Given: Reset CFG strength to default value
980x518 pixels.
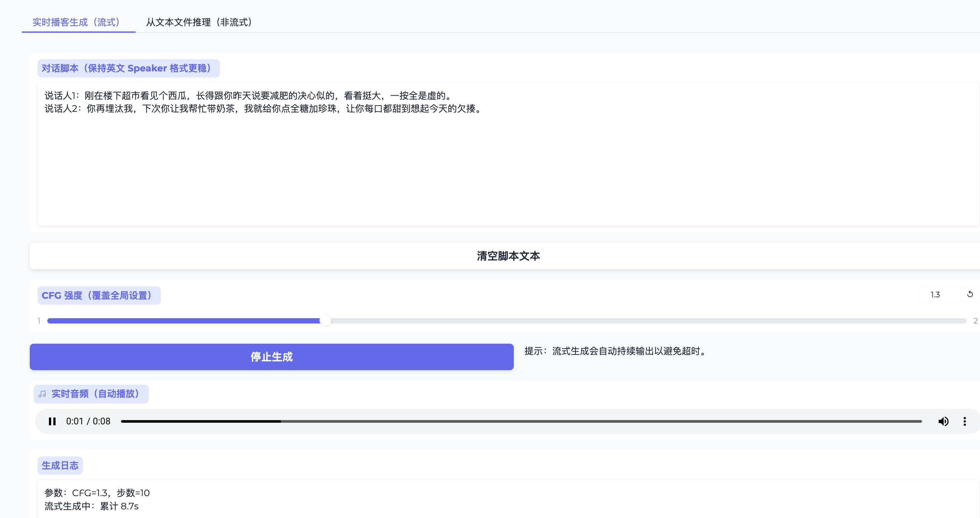Looking at the screenshot, I should 970,294.
